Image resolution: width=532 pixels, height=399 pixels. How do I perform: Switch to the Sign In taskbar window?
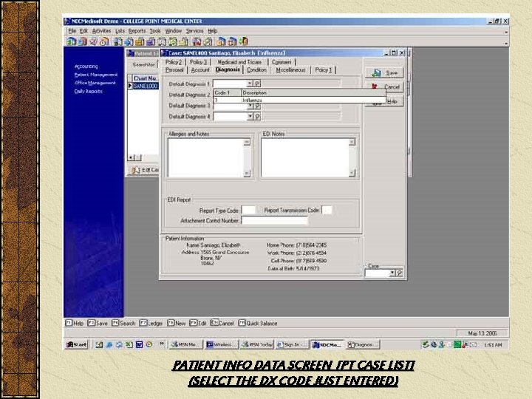tap(292, 345)
